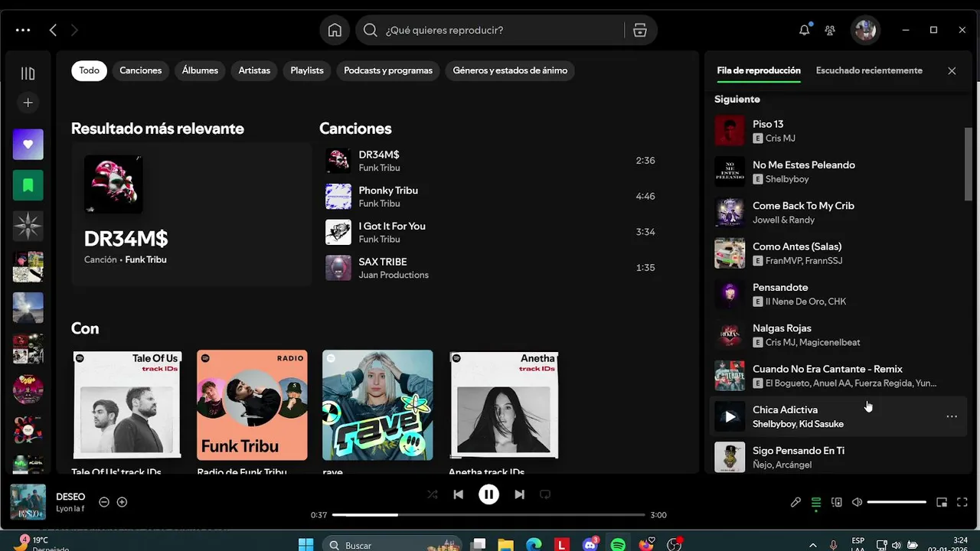The width and height of the screenshot is (980, 551).
Task: Filter by Géneros y estados de ánimo
Action: click(510, 70)
